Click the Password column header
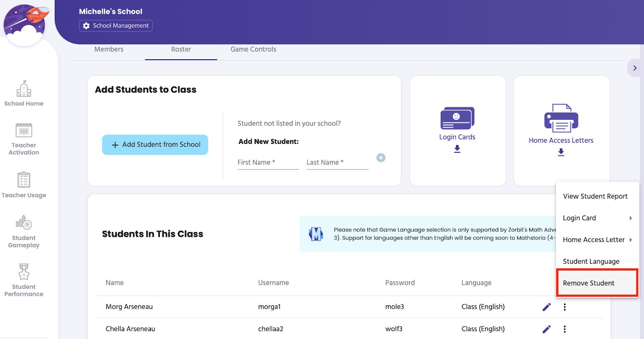 coord(400,283)
